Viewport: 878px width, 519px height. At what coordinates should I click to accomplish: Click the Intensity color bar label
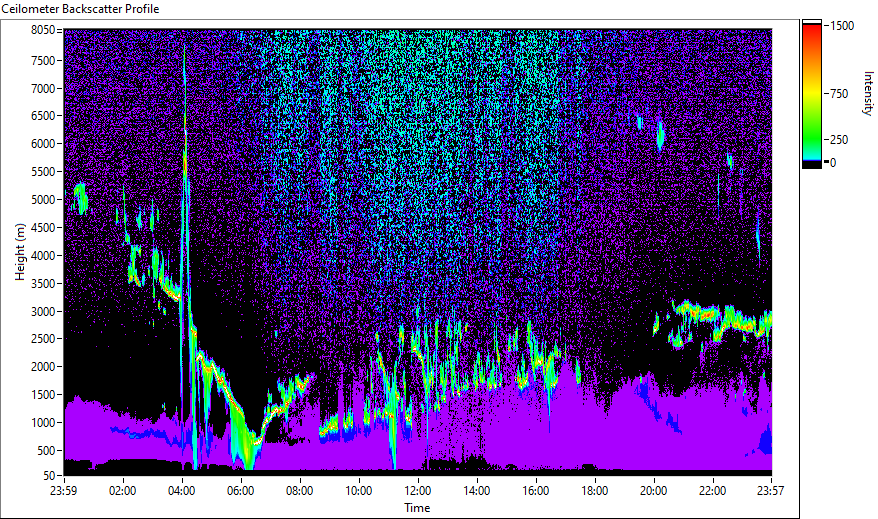(x=868, y=93)
